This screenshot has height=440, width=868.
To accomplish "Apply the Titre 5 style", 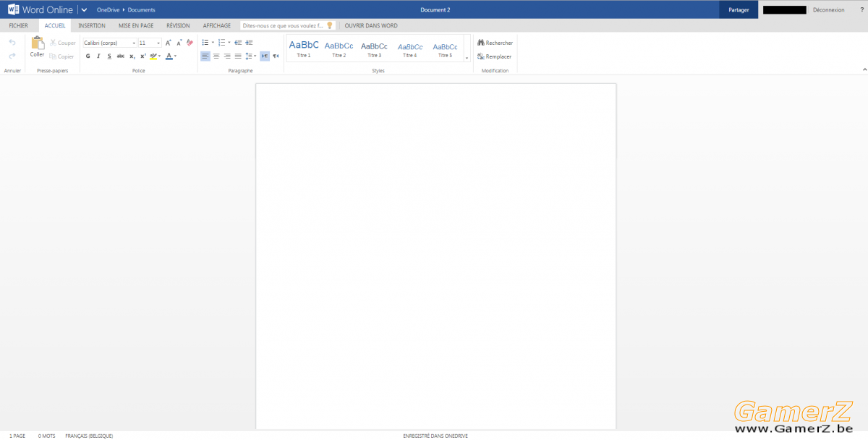I will (x=445, y=48).
